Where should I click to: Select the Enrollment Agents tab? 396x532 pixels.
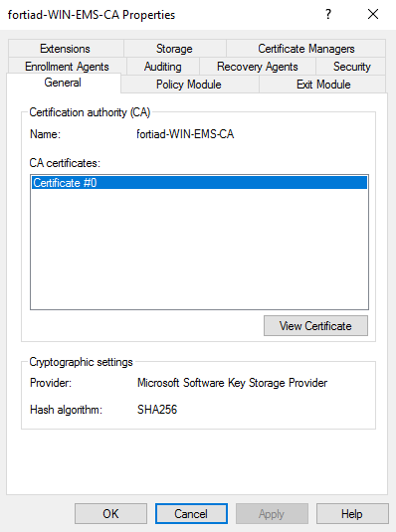(x=67, y=67)
